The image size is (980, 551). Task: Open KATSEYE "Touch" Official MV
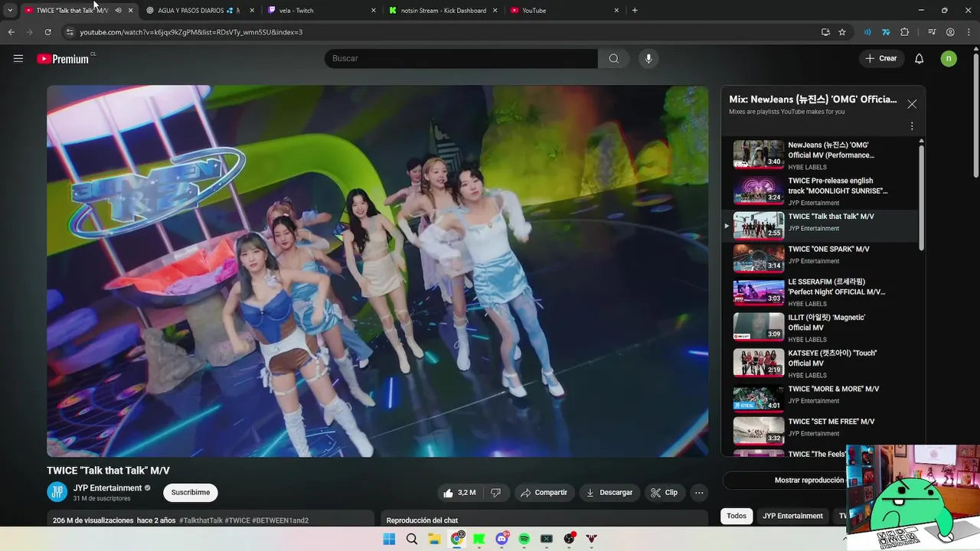click(819, 364)
